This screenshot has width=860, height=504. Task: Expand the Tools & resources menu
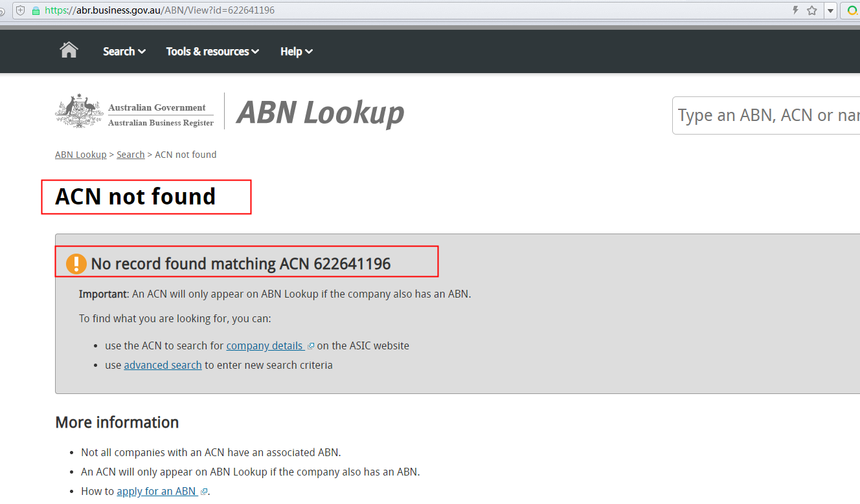[x=212, y=51]
